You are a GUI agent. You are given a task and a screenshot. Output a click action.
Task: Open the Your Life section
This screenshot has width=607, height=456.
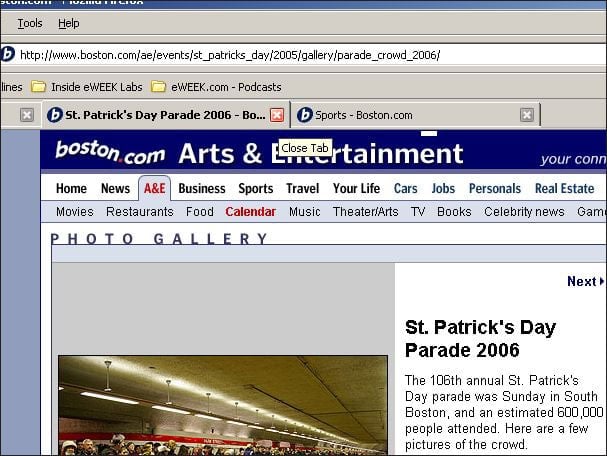tap(357, 189)
